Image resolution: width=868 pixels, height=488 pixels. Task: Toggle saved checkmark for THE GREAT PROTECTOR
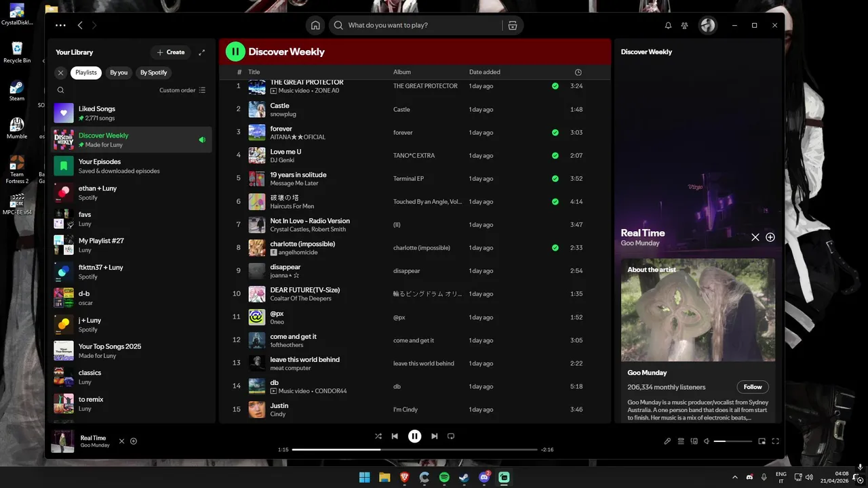(555, 86)
